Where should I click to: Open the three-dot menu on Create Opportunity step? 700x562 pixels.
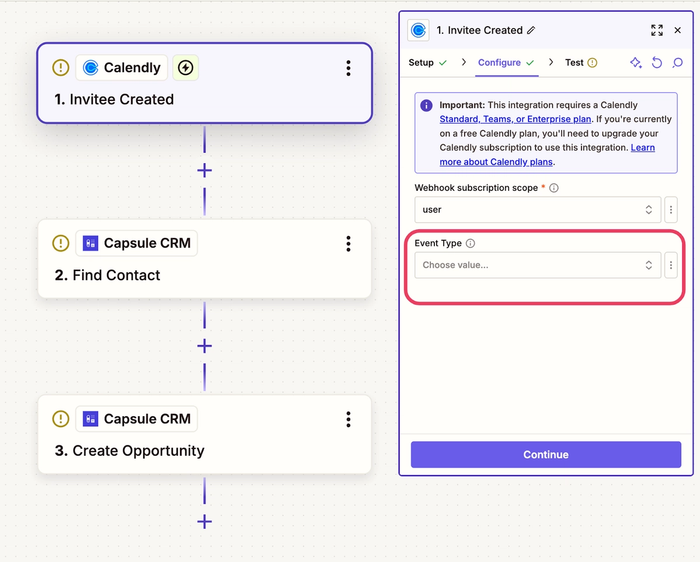(349, 419)
